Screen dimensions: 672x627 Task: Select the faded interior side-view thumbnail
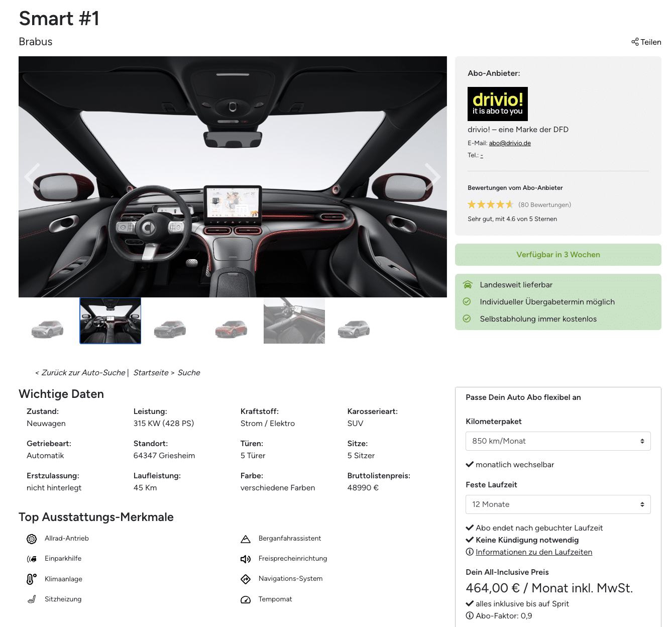[x=294, y=321]
